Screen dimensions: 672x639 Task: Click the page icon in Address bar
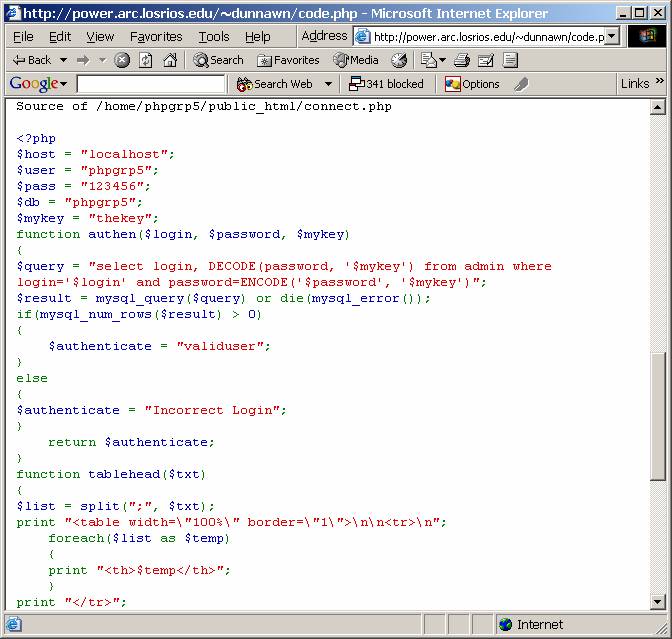363,37
